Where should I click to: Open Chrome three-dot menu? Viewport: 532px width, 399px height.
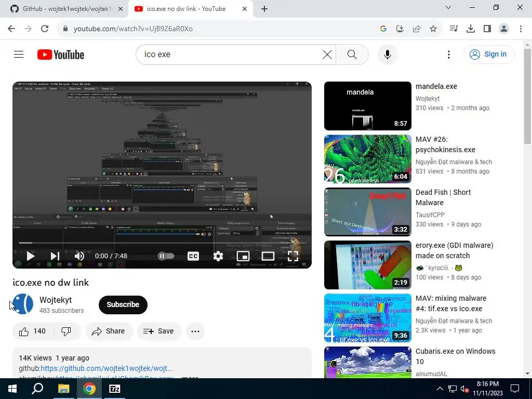[521, 29]
